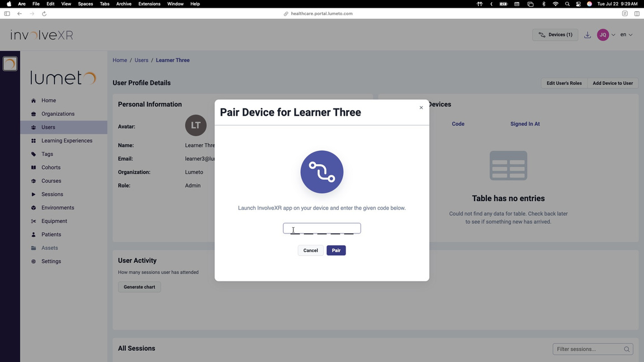Image resolution: width=644 pixels, height=362 pixels.
Task: Close the Pair Device dialog with X
Action: coord(421,107)
